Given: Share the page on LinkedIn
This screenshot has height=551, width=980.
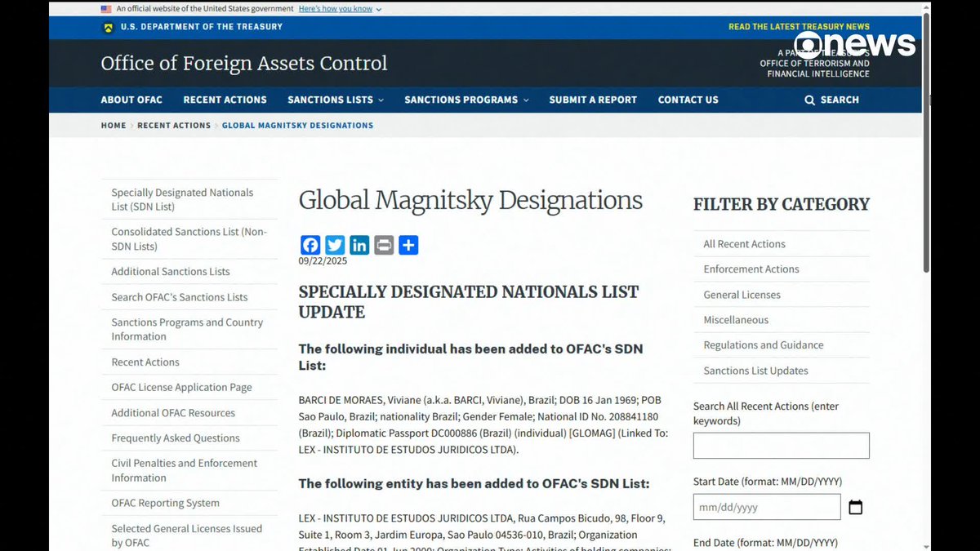Looking at the screenshot, I should 359,245.
